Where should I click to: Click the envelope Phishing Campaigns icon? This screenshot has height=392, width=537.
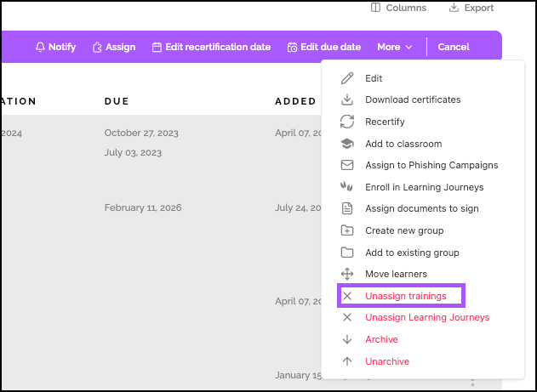pos(346,165)
